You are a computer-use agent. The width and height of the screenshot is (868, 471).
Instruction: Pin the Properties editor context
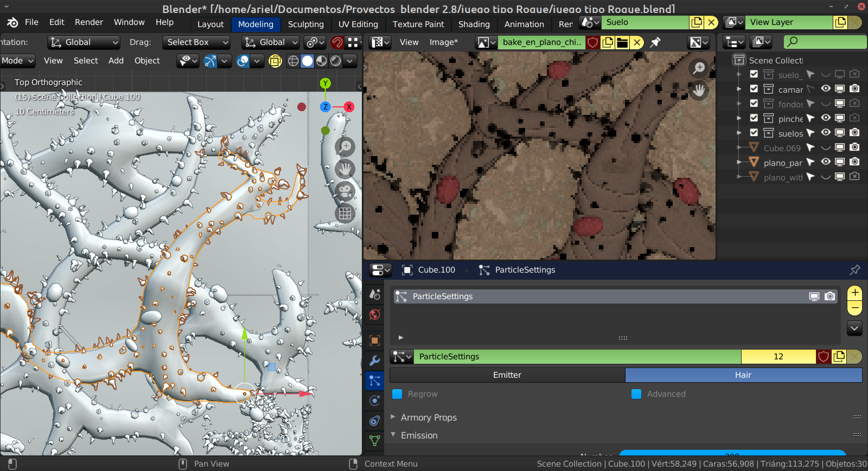[x=855, y=269]
